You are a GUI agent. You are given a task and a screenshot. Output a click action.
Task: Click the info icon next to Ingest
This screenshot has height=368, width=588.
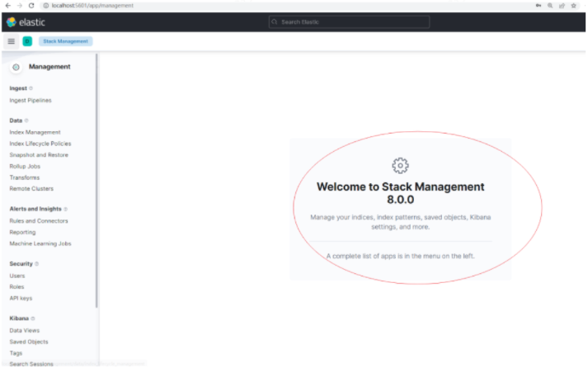[x=31, y=88]
